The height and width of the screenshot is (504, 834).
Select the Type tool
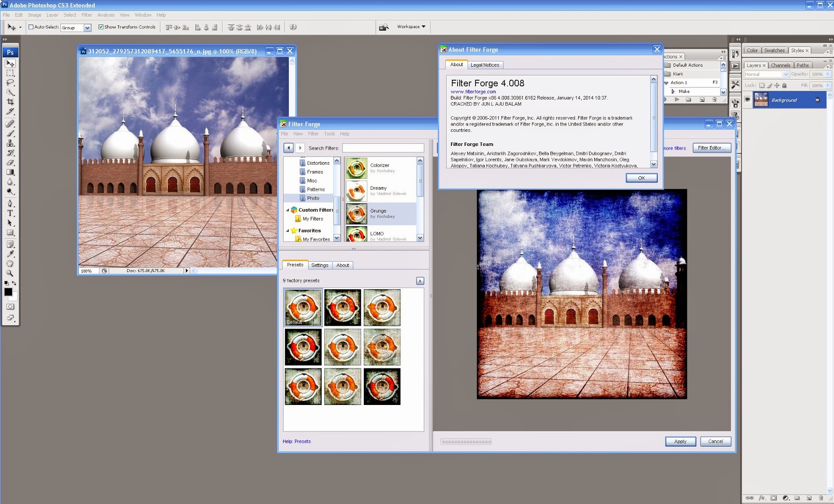[x=10, y=213]
